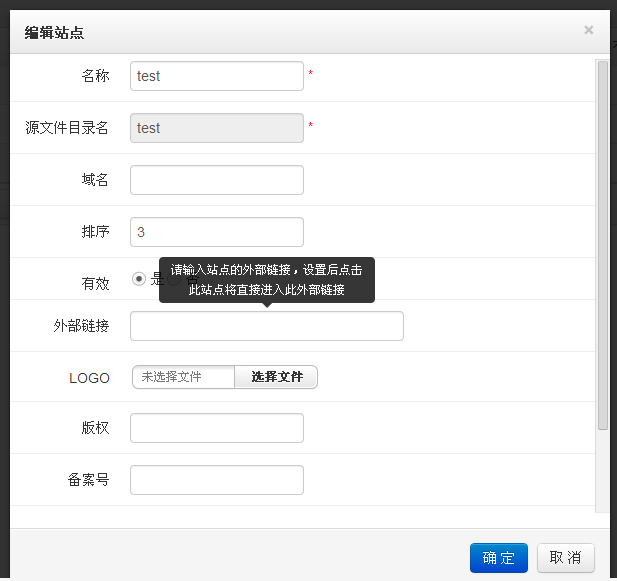Screen dimensions: 617x581
Task: Click the 选择文件 button for LOGO
Action: tap(276, 377)
